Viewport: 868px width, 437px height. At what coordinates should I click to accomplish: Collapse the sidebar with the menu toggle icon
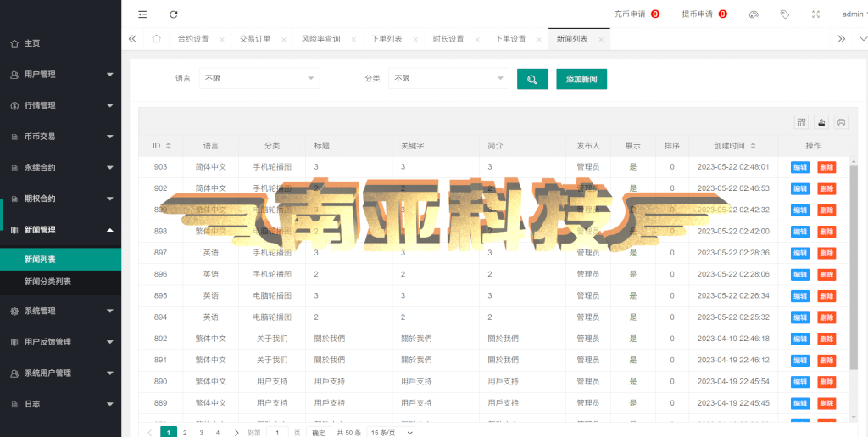coord(142,14)
